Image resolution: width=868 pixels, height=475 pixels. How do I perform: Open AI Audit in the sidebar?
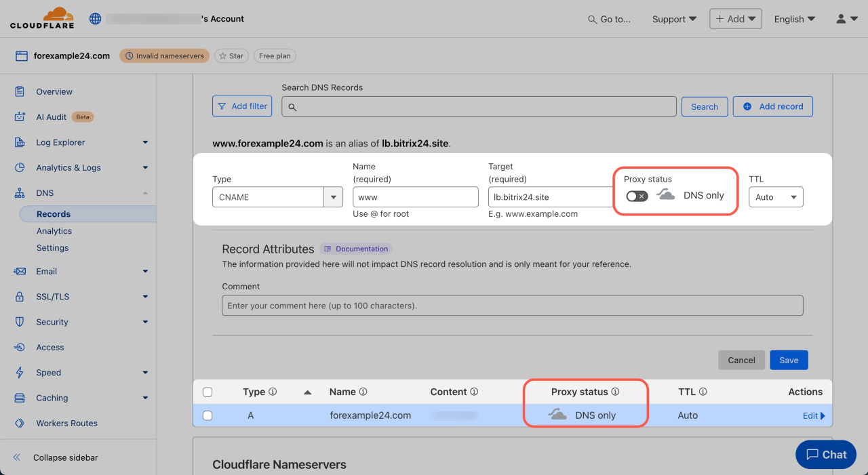(52, 117)
